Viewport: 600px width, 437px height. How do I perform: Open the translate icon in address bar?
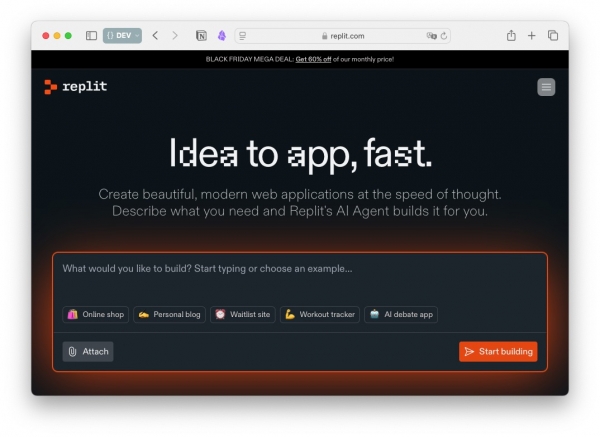[431, 36]
